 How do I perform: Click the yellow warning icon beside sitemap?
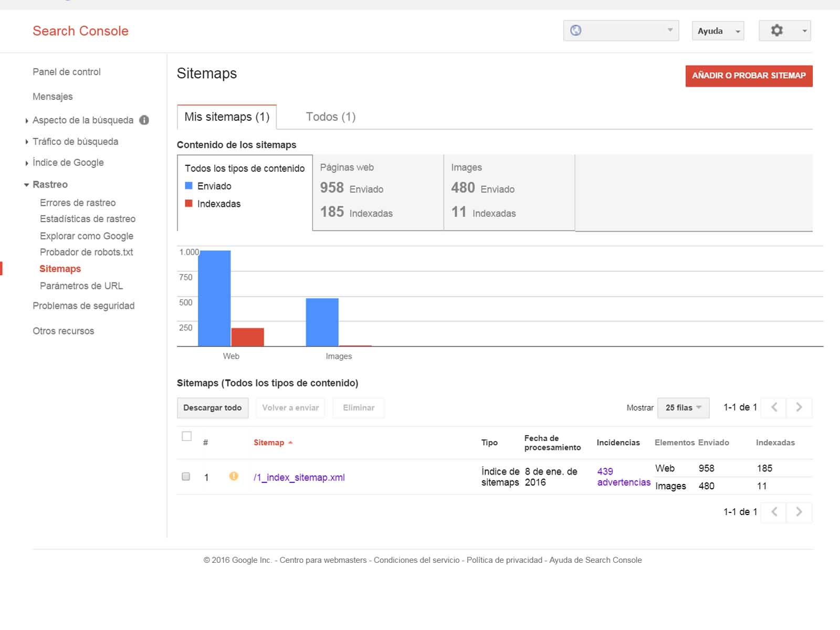pyautogui.click(x=234, y=476)
